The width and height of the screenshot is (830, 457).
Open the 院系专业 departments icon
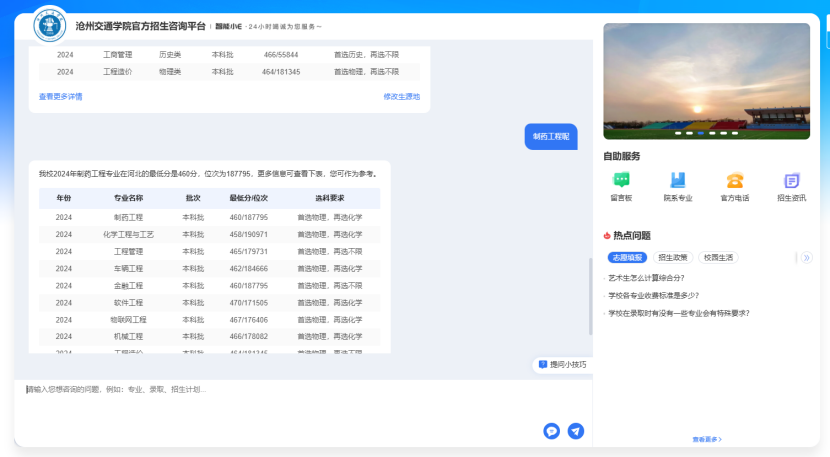coord(678,181)
